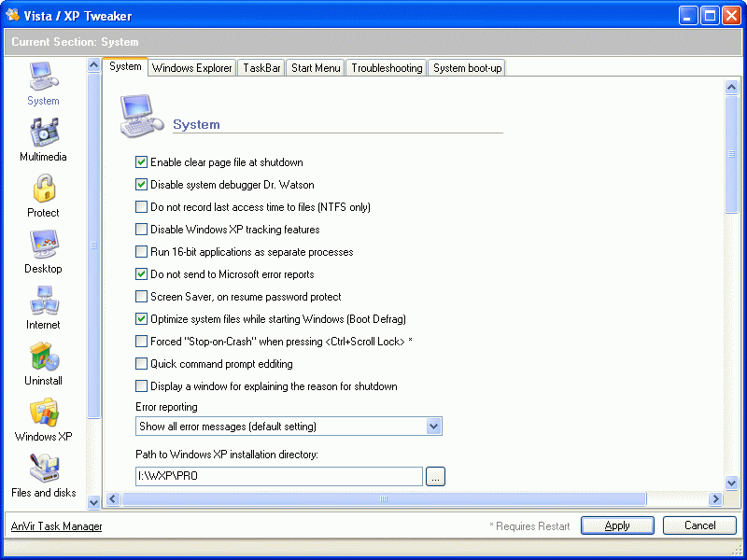747x560 pixels.
Task: Click the "Error reporting" label
Action: [166, 407]
